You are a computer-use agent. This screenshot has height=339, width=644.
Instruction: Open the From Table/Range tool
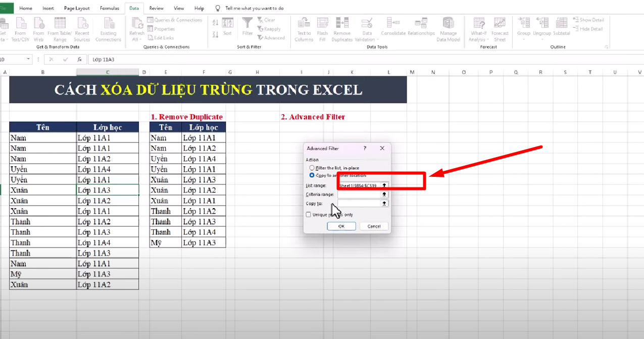tap(60, 29)
